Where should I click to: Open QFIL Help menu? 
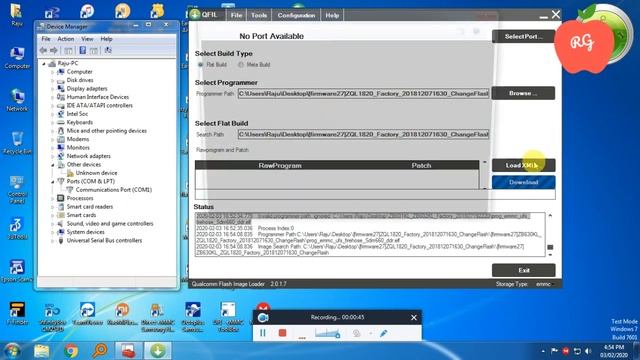point(332,15)
